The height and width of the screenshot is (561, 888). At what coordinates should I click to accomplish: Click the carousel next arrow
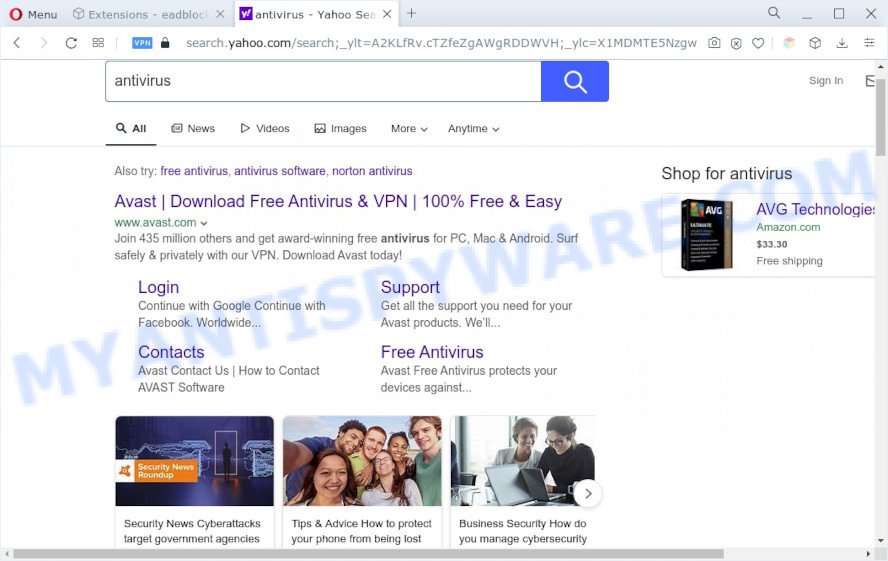588,494
